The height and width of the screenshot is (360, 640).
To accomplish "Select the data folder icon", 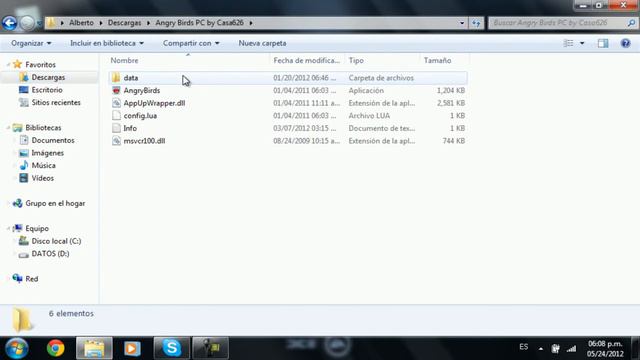I will 116,78.
